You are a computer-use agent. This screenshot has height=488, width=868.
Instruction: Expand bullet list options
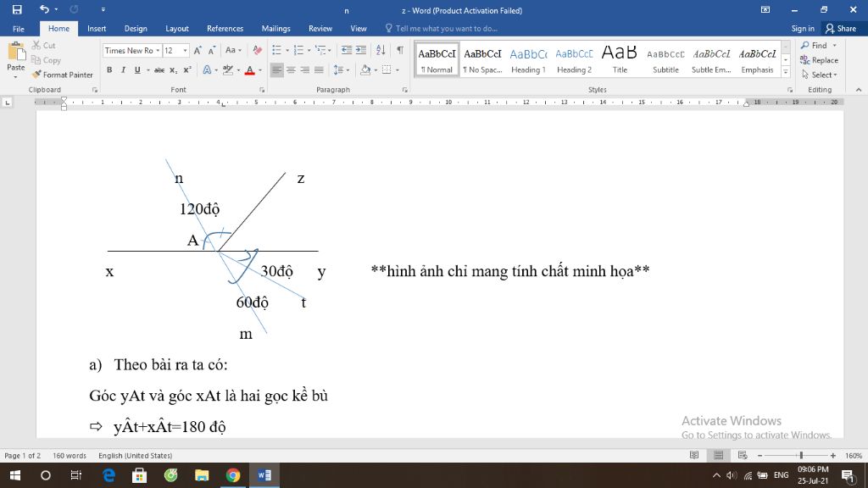tap(287, 50)
